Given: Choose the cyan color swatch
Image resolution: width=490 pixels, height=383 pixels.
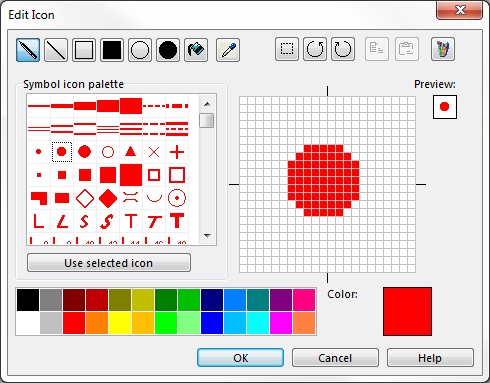Looking at the screenshot, I should point(258,323).
